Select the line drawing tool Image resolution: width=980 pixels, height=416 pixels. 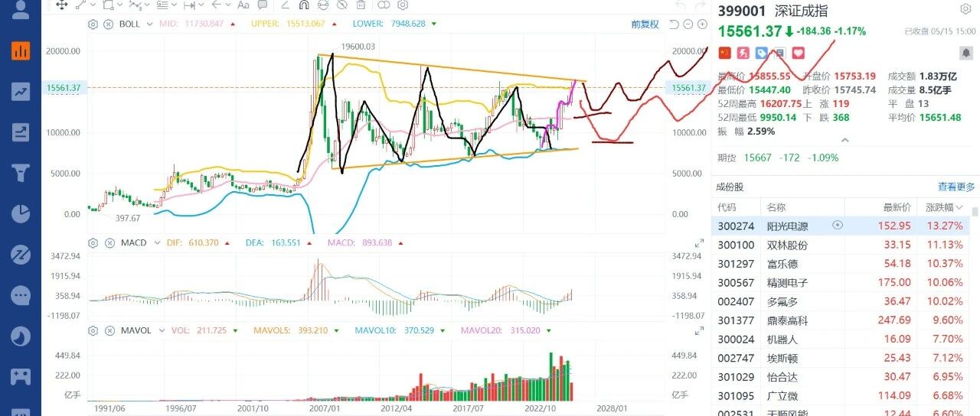tap(80, 5)
